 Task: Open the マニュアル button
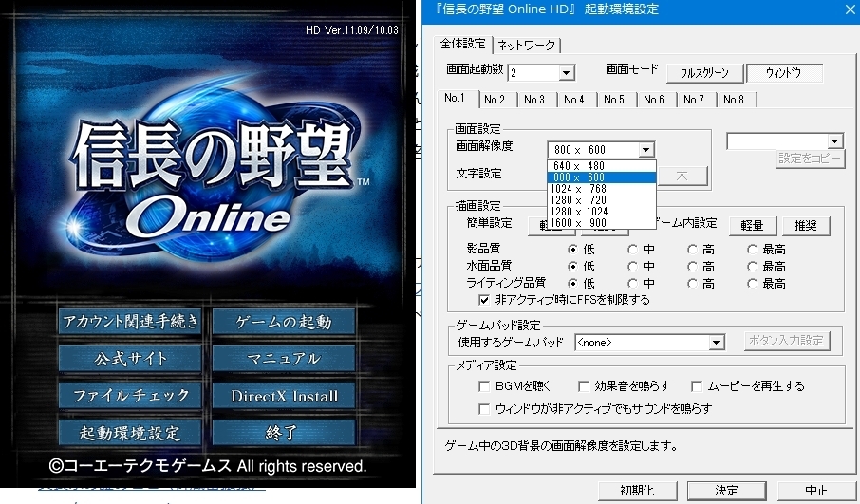point(284,359)
